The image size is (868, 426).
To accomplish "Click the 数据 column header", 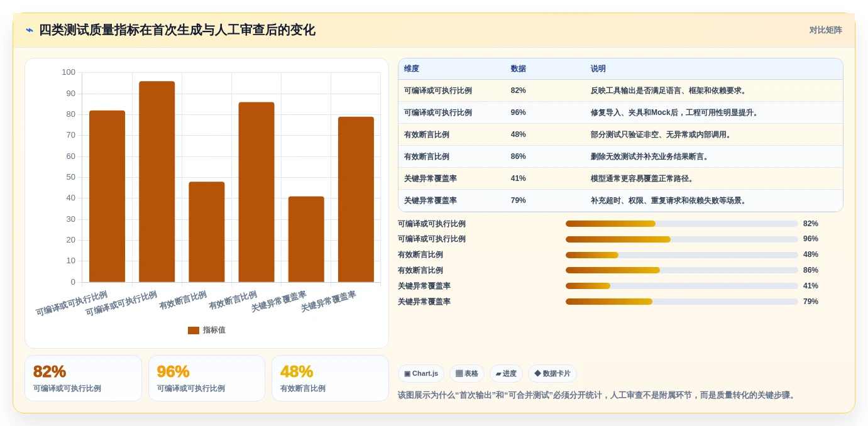I will [519, 69].
